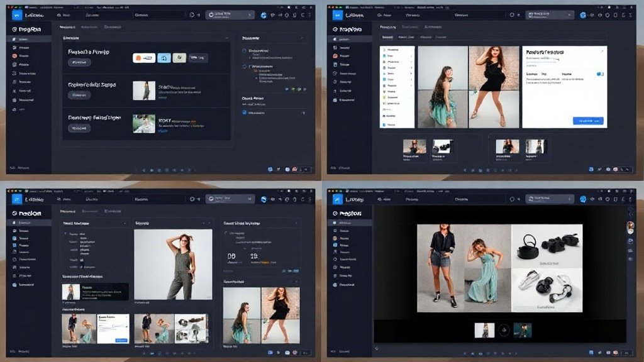Click blue status icon at slideshow window bottom bar
The width and height of the screenshot is (644, 362).
pos(591,353)
